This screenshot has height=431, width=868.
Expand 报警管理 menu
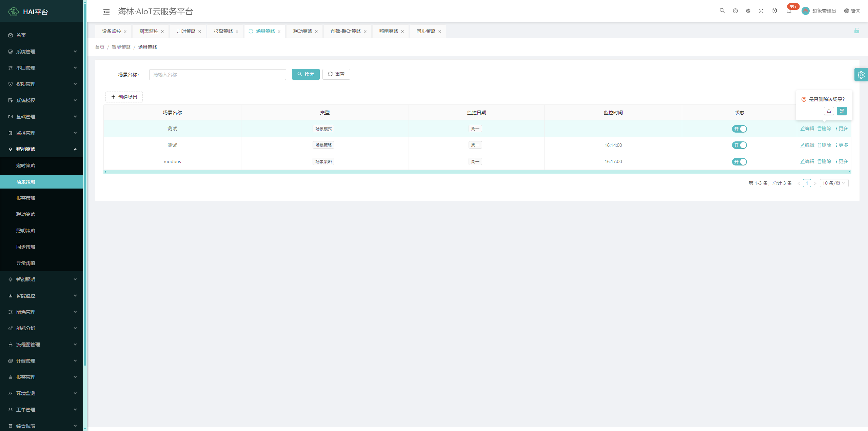click(x=41, y=377)
